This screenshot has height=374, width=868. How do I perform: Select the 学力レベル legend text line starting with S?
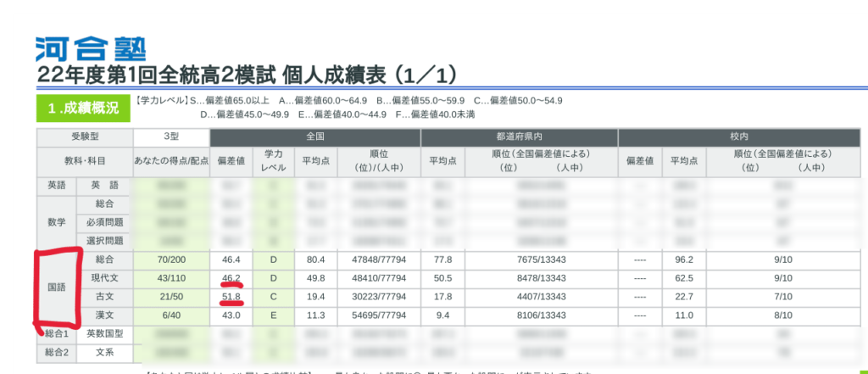coord(348,101)
